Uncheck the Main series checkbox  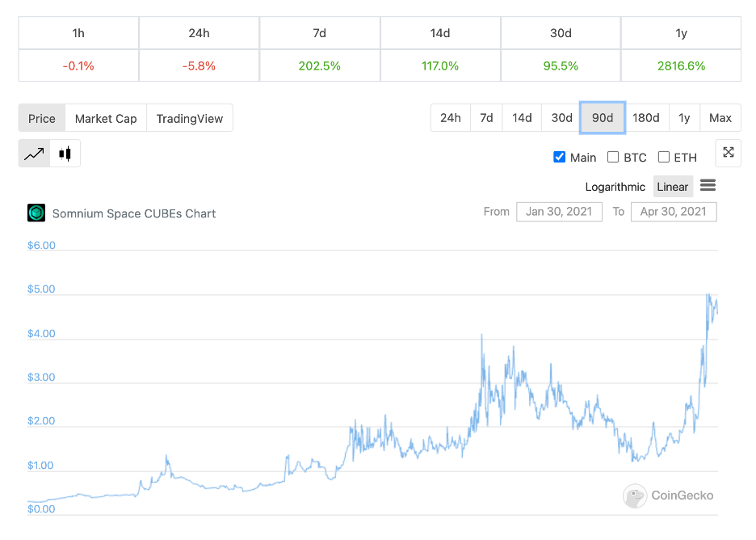pyautogui.click(x=559, y=158)
